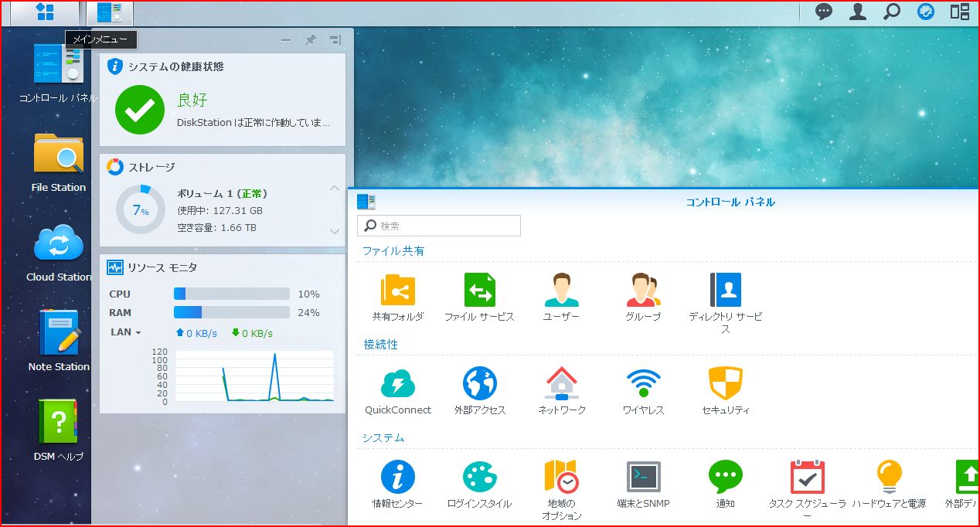This screenshot has width=980, height=527.
Task: Click the 接続性 section heading
Action: pos(381,345)
